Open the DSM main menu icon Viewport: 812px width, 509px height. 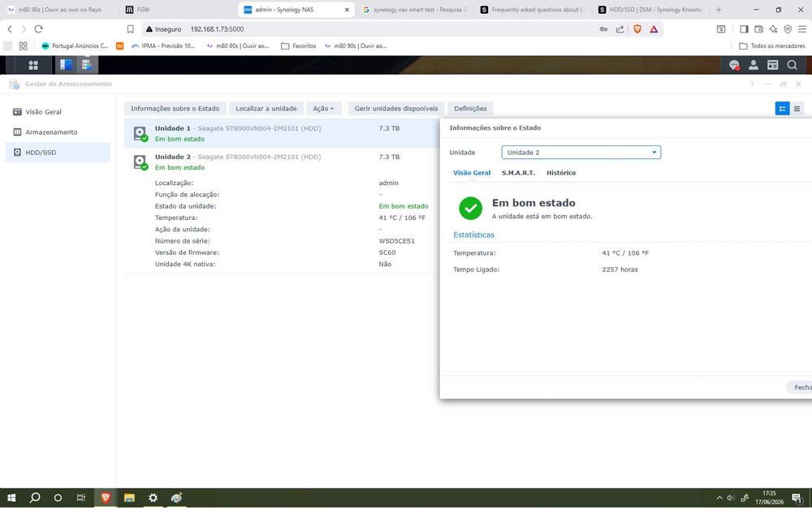point(33,65)
